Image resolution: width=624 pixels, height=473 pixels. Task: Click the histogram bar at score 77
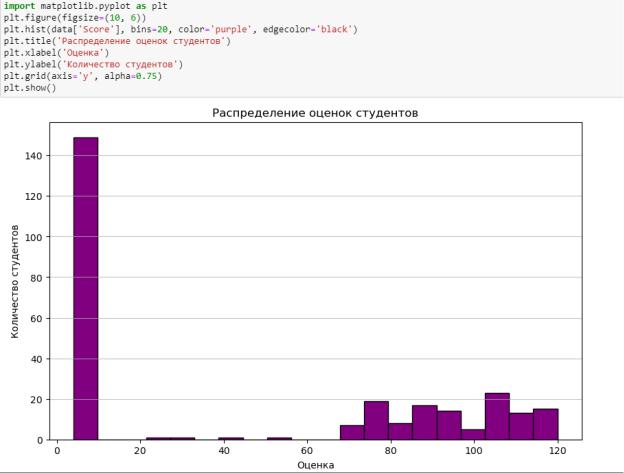click(376, 420)
